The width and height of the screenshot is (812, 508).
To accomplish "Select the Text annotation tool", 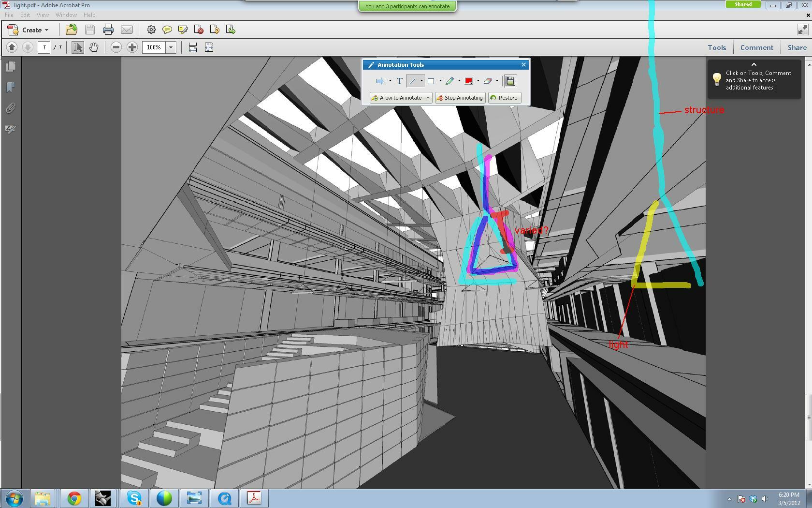I will pos(399,81).
